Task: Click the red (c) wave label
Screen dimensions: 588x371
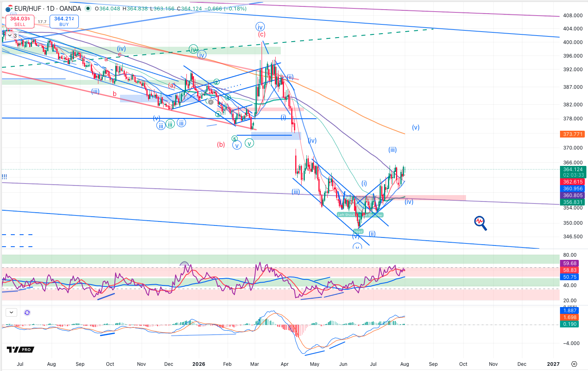Action: pyautogui.click(x=262, y=34)
